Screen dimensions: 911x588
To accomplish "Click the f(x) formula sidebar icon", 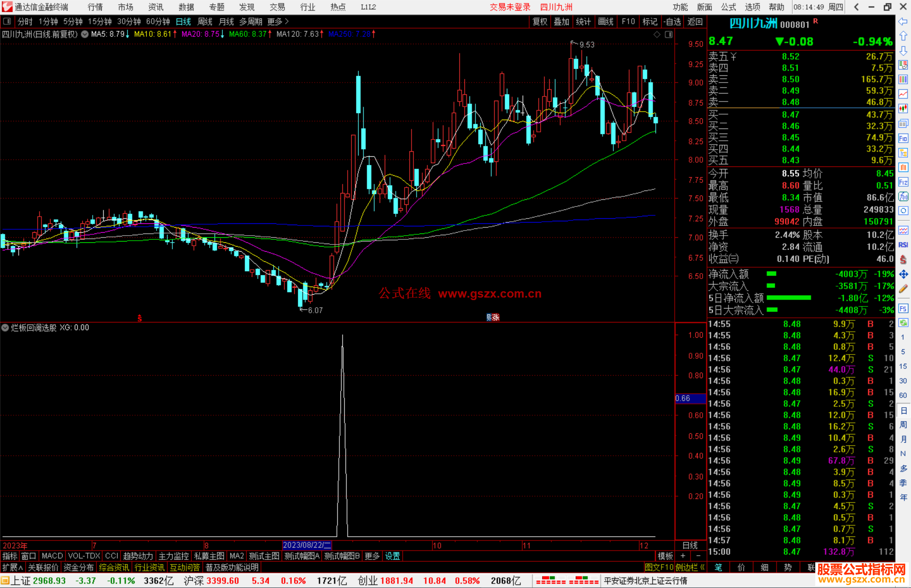I will (x=903, y=196).
